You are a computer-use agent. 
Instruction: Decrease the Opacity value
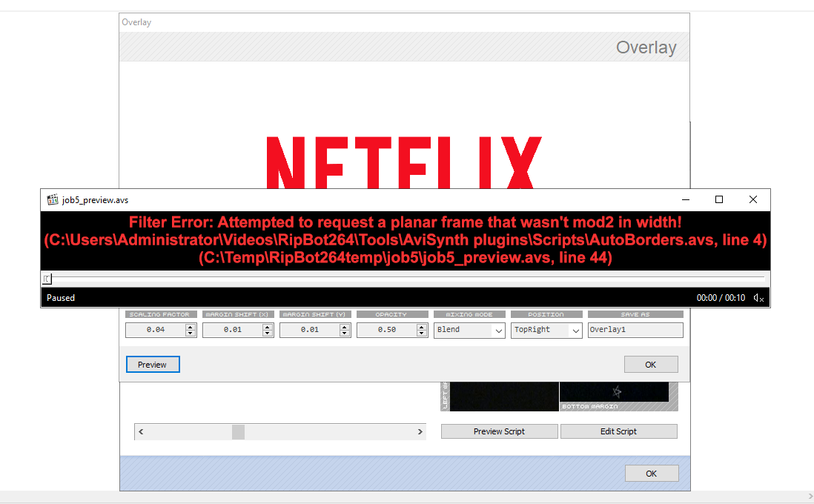(x=422, y=333)
